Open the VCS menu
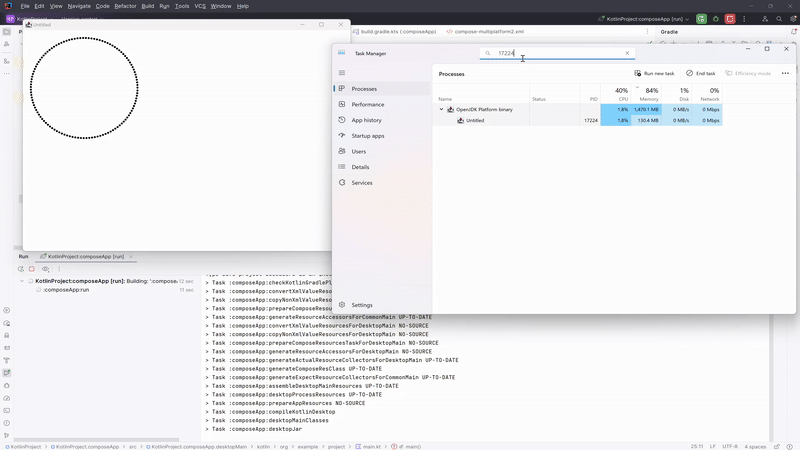 pos(200,6)
